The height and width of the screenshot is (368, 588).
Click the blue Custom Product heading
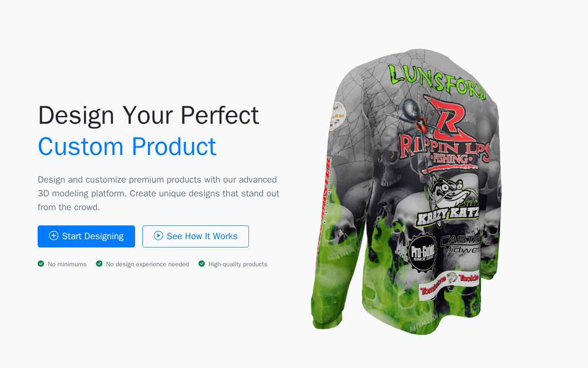tap(127, 146)
